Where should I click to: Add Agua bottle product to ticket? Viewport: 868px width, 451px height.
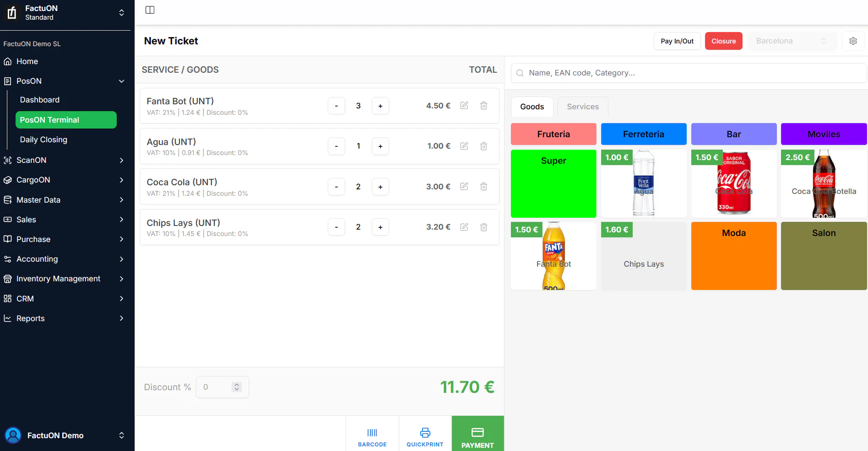tap(644, 183)
